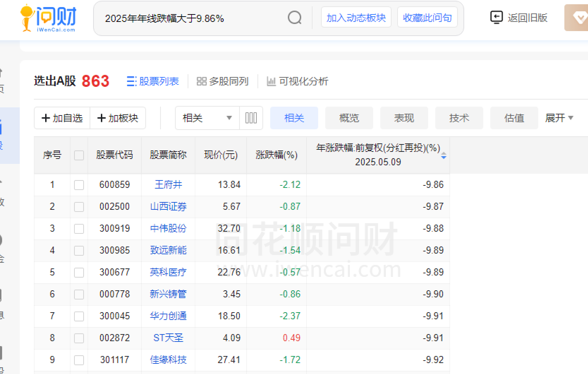588x374 pixels.
Task: Open the 新兴铸管 stock link
Action: click(169, 294)
